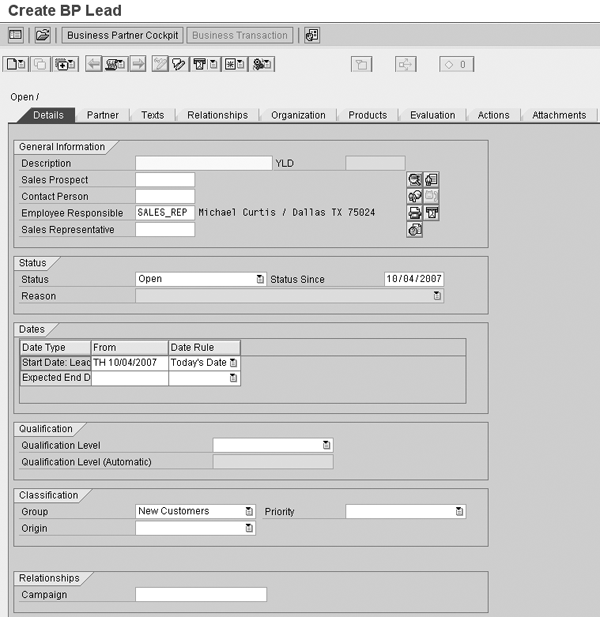The height and width of the screenshot is (617, 600).
Task: Click the Date Rule column header
Action: click(x=204, y=347)
